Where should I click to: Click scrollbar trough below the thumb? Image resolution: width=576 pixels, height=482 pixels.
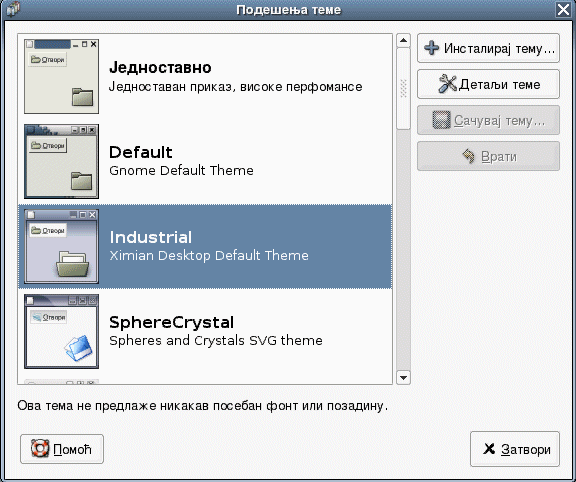pyautogui.click(x=403, y=250)
